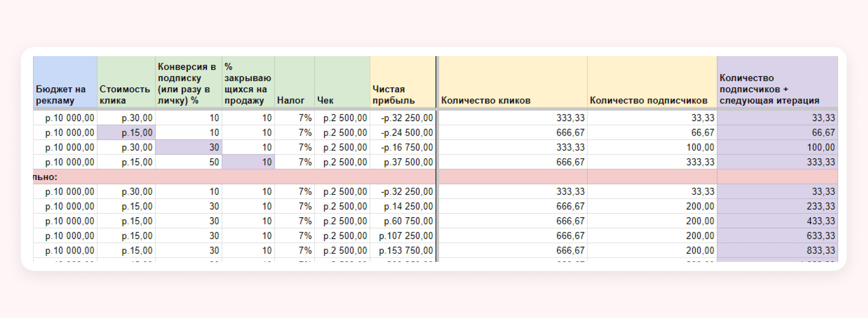Select the conversion cell with value 50
Image resolution: width=868 pixels, height=318 pixels.
pos(189,162)
